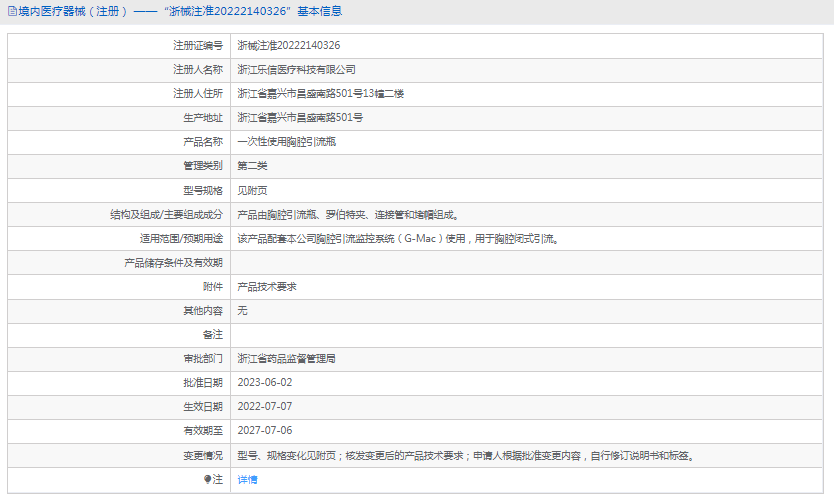Screen dimensions: 834x502
Task: Click the 管理类别 row label
Action: click(203, 166)
